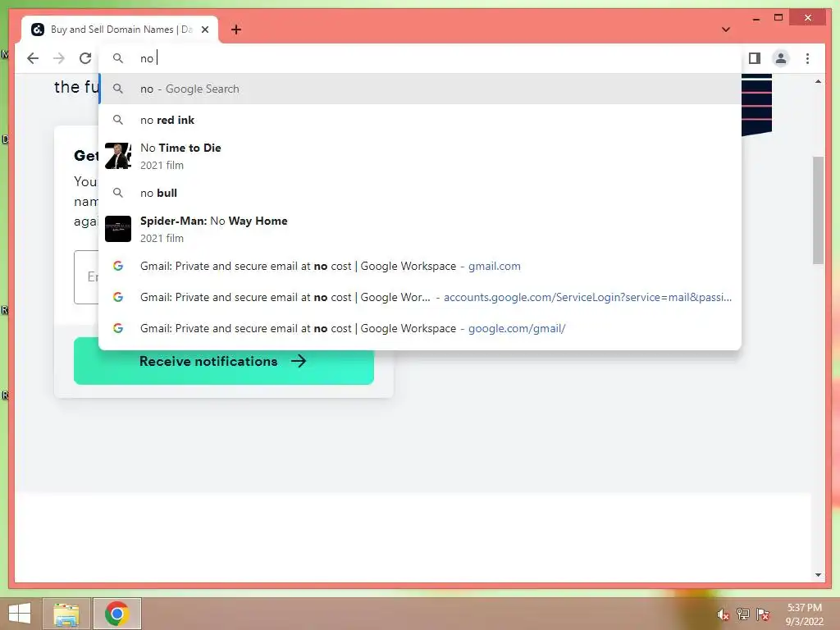Open Chrome's three-dot menu
Viewport: 840px width, 630px height.
807,58
